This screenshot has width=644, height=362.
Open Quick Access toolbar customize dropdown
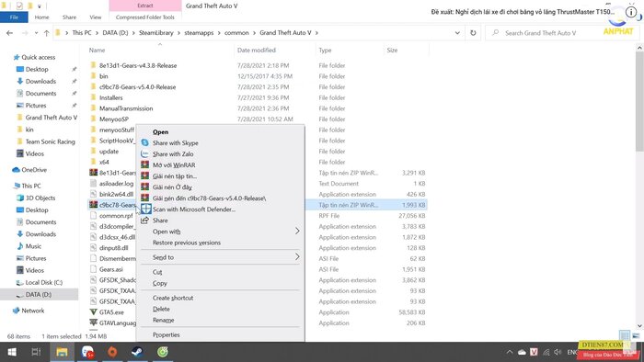pos(40,6)
